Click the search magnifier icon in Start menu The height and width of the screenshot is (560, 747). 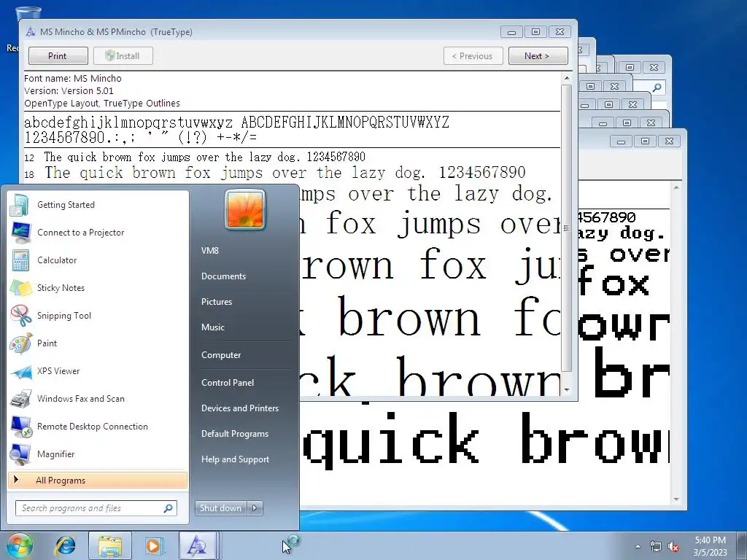coord(168,508)
